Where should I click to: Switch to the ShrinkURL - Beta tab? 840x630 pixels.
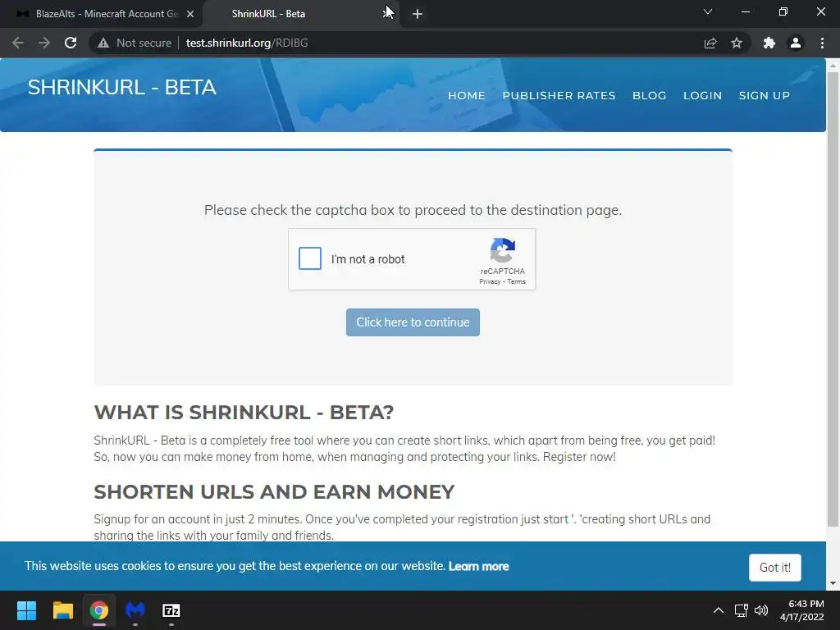[x=300, y=14]
